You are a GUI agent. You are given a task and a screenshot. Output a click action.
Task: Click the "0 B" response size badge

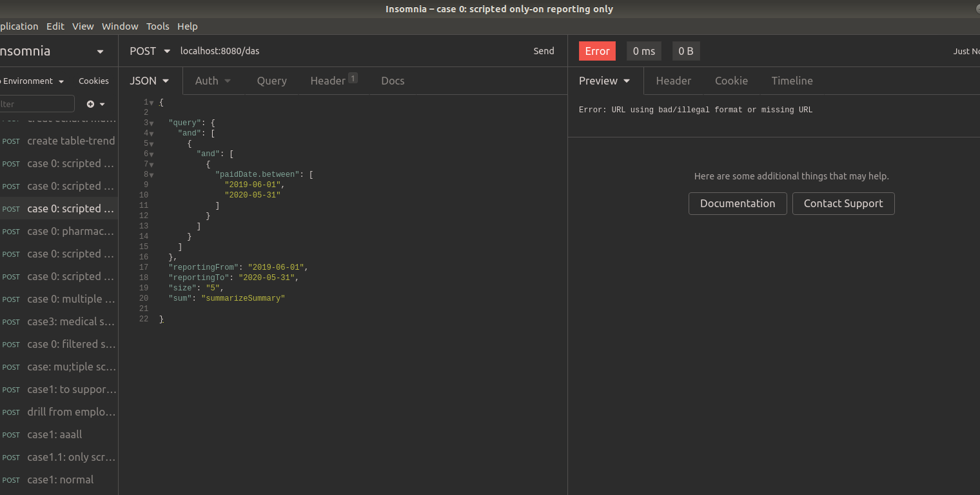coord(685,50)
